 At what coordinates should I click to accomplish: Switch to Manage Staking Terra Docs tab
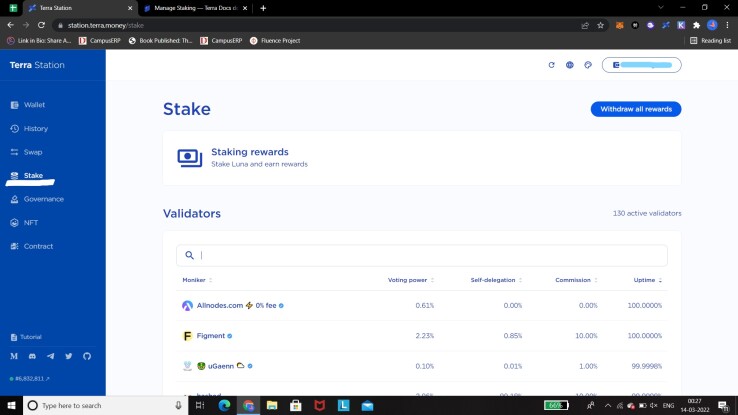(195, 8)
